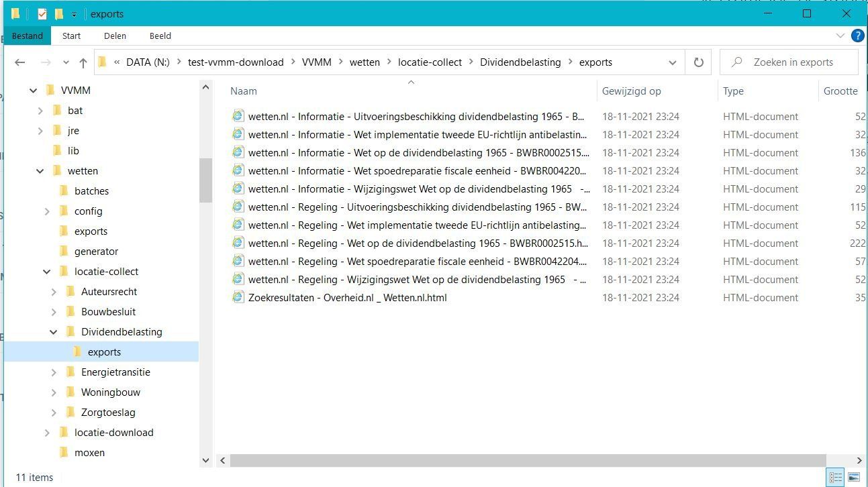The height and width of the screenshot is (487, 868).
Task: Click the Zoeken in exports search box
Action: (x=789, y=62)
